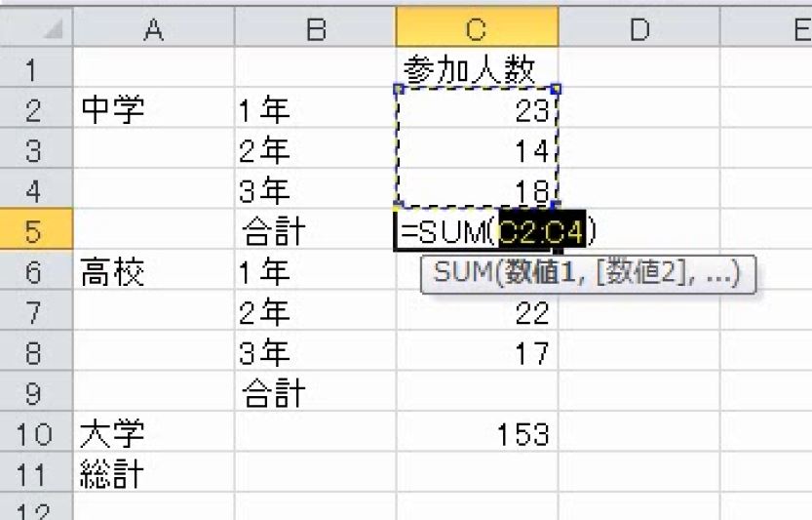Select row 10 header
This screenshot has height=520, width=812.
pyautogui.click(x=36, y=431)
